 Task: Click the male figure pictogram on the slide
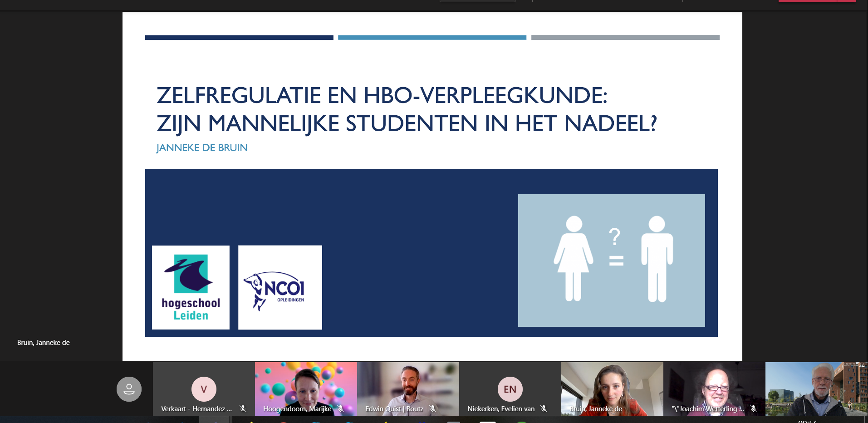(657, 259)
